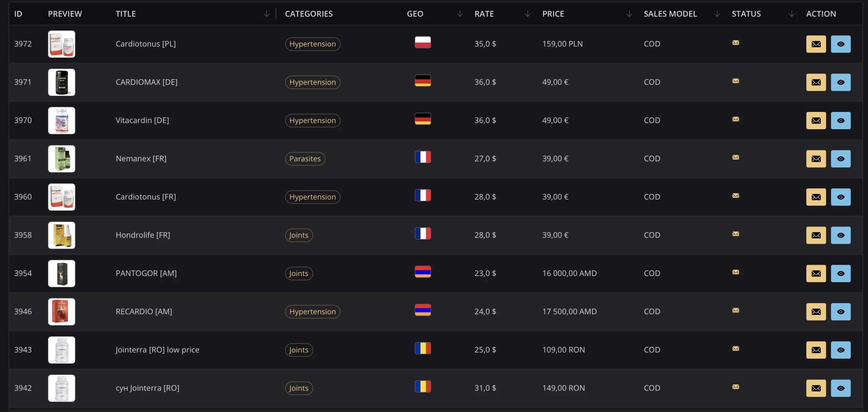Click the status envelope icon for Hondrolife [FR]
The image size is (868, 412).
point(735,234)
